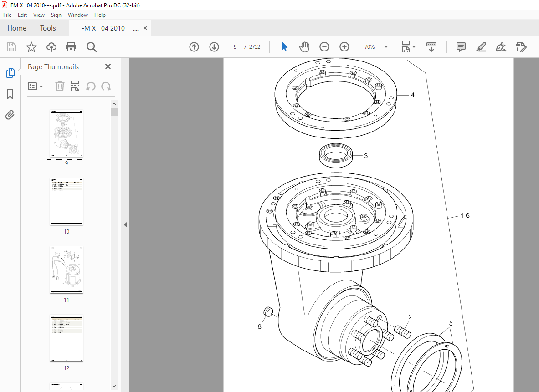Viewport: 539px width, 392px height.
Task: Select the page 11 thumbnail
Action: coord(67,270)
